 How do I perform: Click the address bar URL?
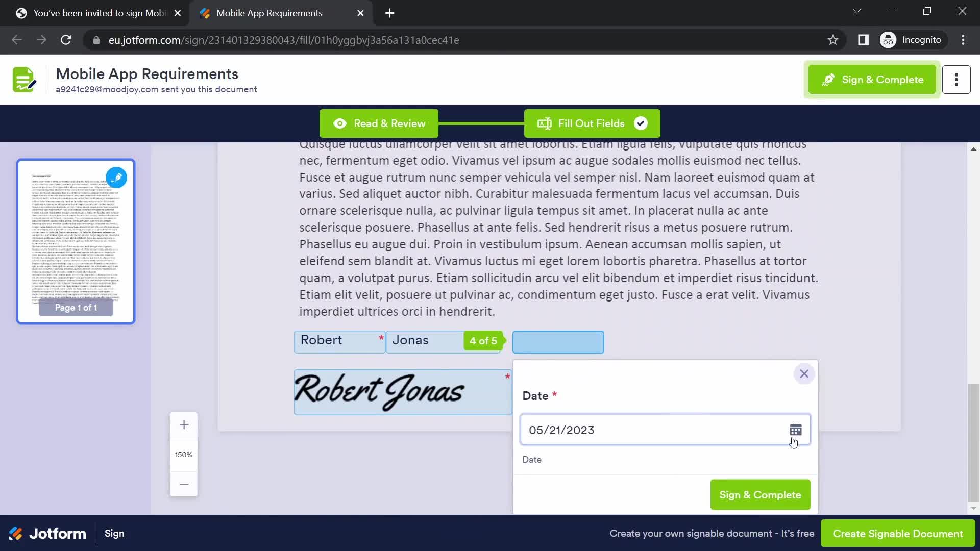point(284,40)
